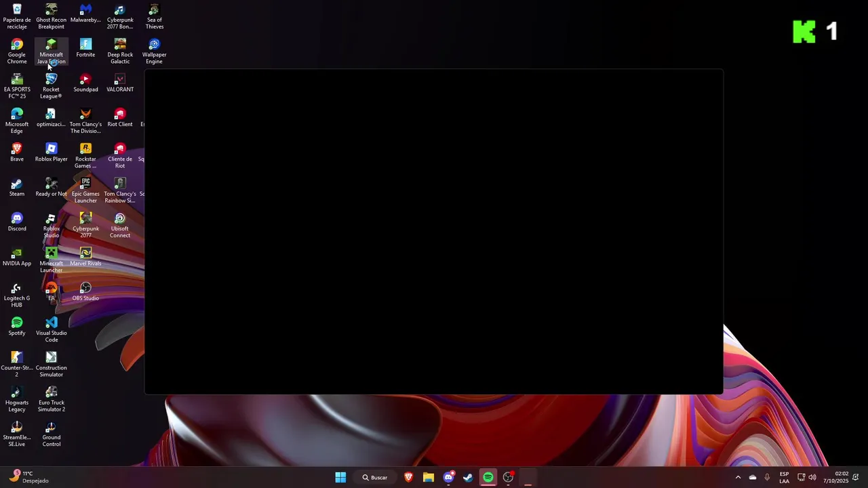Open Brave from the taskbar
868x488 pixels.
point(408,477)
